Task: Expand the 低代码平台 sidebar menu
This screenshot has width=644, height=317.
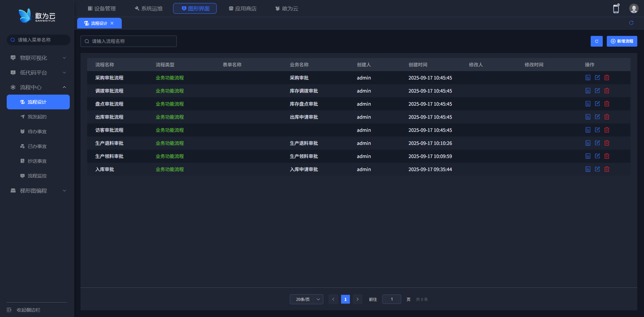Action: [38, 72]
